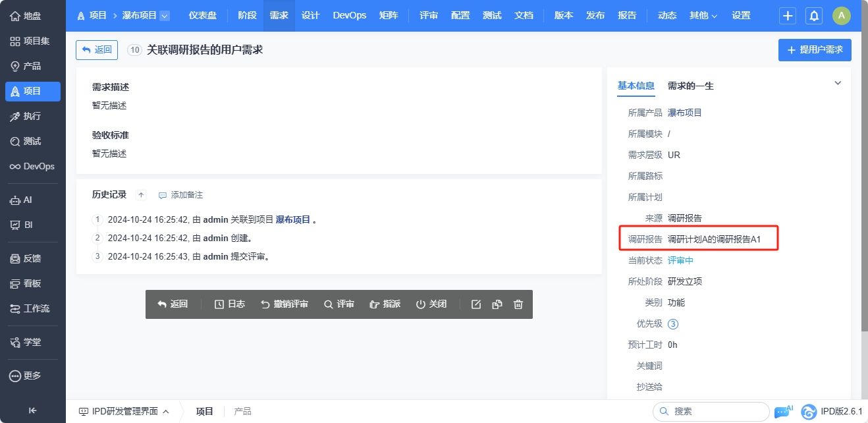Click the copy requirement icon

tap(497, 304)
